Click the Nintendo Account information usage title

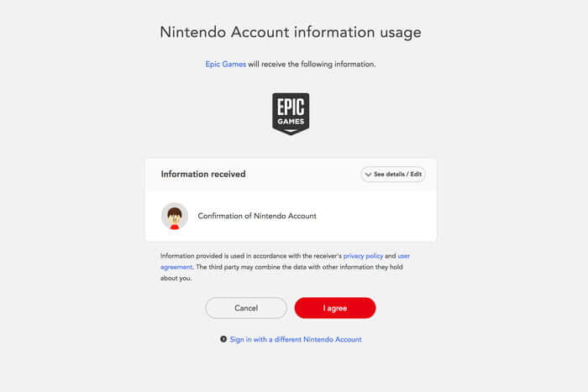(291, 33)
